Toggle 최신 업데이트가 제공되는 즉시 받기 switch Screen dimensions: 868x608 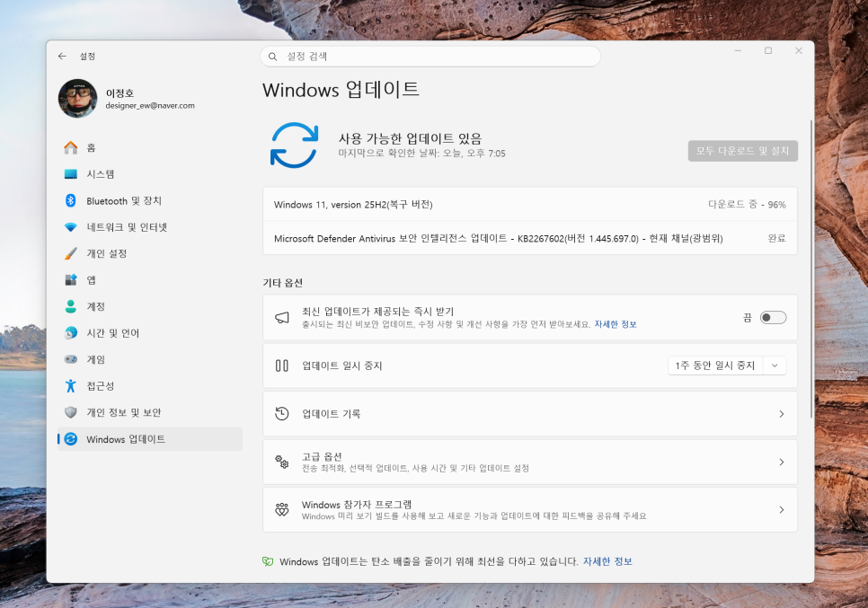tap(773, 318)
